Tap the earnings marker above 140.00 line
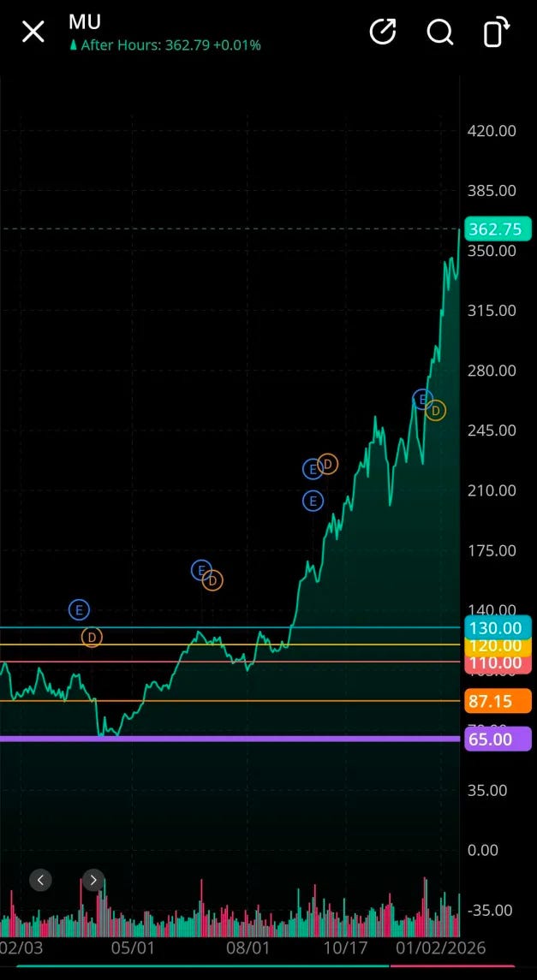This screenshot has height=980, width=537. (79, 609)
